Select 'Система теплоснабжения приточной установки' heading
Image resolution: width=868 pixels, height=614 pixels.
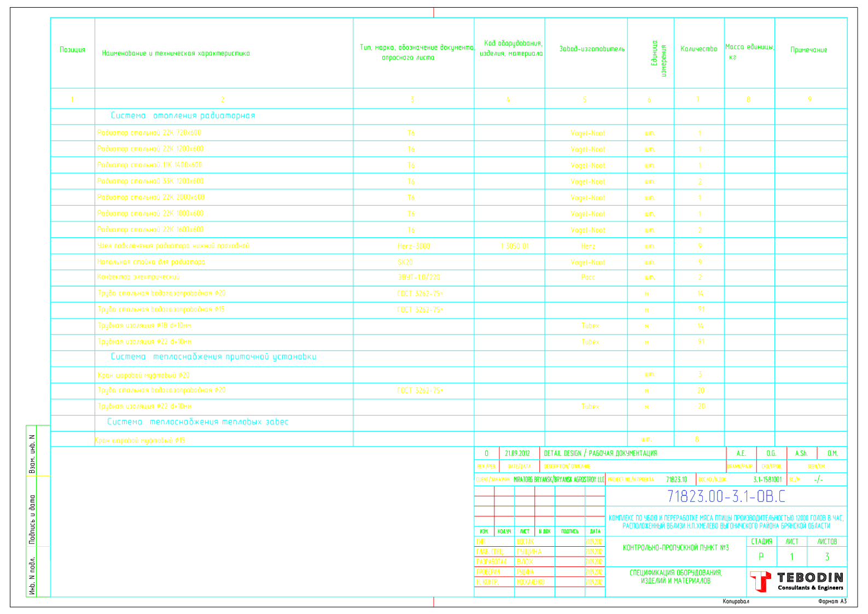(x=213, y=357)
